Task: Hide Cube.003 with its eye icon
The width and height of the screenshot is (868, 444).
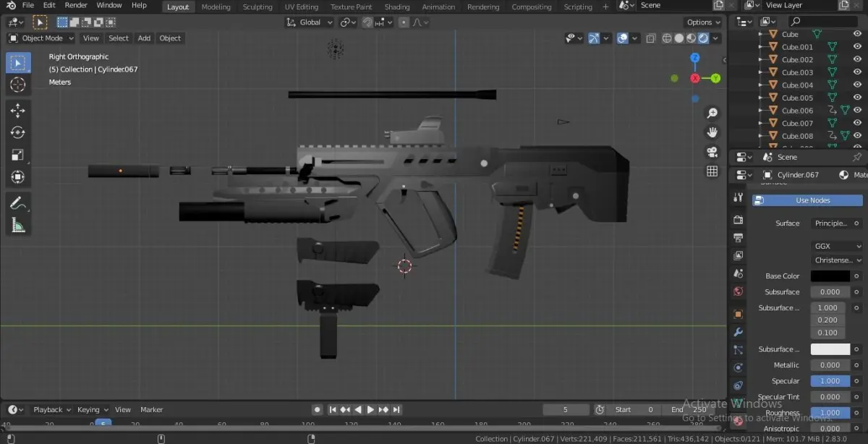Action: [x=857, y=72]
